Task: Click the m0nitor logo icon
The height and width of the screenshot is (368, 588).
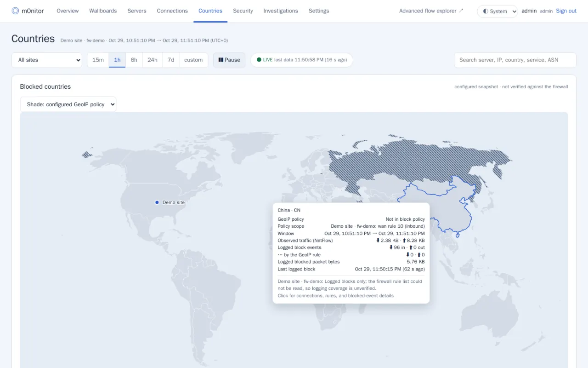Action: click(15, 11)
